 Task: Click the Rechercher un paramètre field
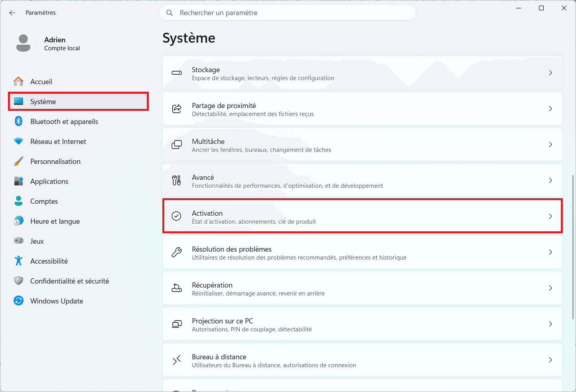tap(288, 13)
